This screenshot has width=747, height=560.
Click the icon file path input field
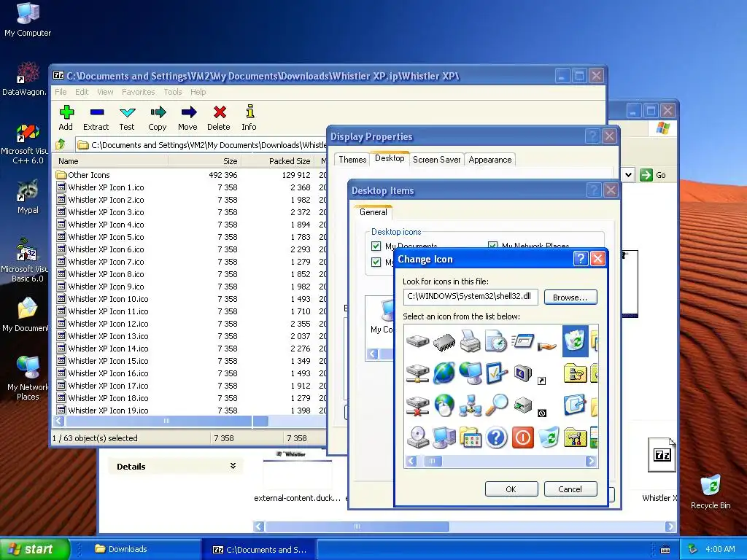[471, 296]
